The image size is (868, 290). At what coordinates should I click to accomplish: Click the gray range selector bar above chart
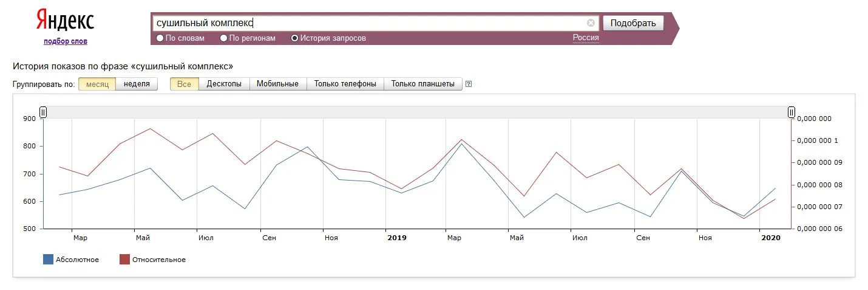pyautogui.click(x=417, y=112)
